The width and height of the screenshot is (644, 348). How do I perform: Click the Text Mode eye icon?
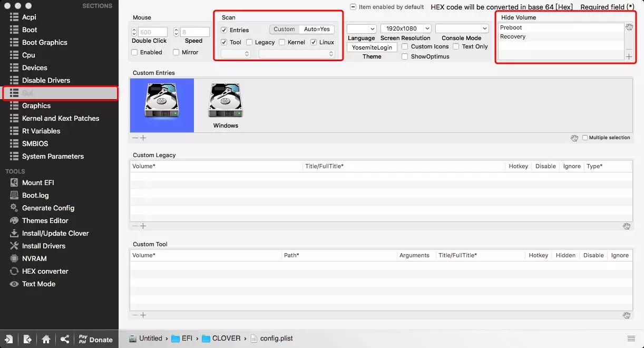click(x=14, y=284)
